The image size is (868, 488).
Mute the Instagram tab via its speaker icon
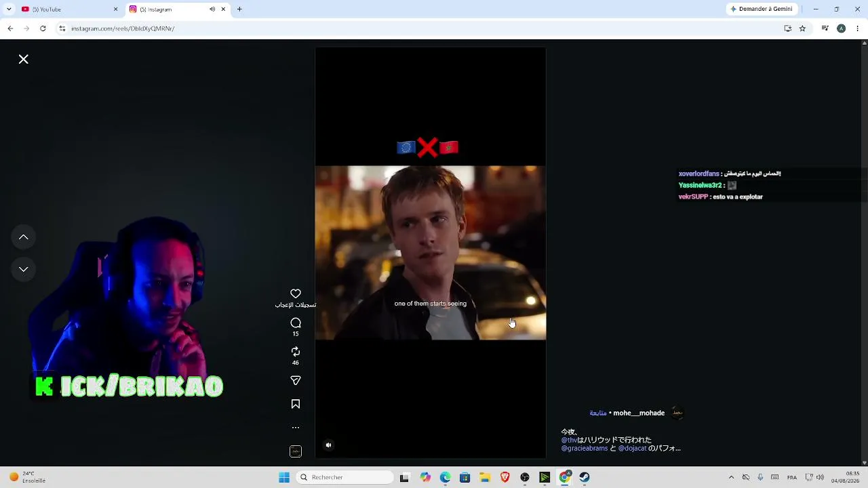212,9
